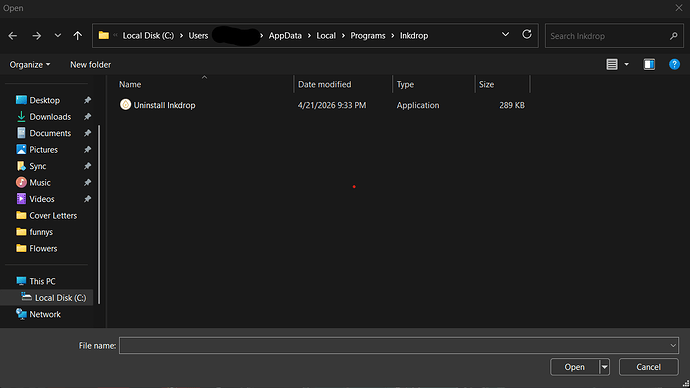Navigate to Programs breadcrumb
This screenshot has height=388, width=690.
coord(368,36)
